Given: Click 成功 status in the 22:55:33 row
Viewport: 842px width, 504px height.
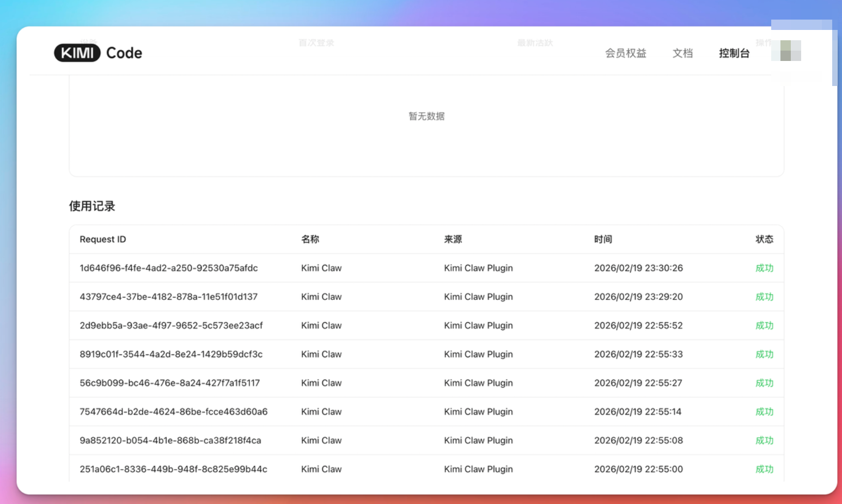Looking at the screenshot, I should pyautogui.click(x=764, y=354).
